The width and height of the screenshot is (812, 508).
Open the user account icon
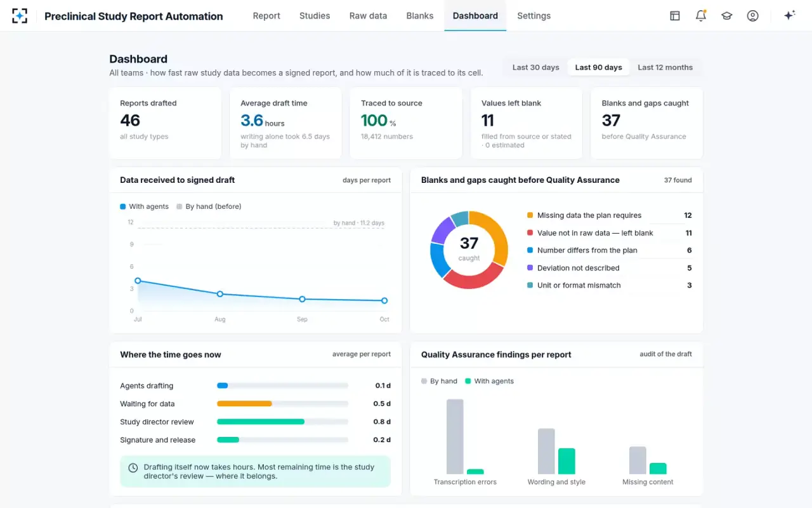(x=753, y=16)
